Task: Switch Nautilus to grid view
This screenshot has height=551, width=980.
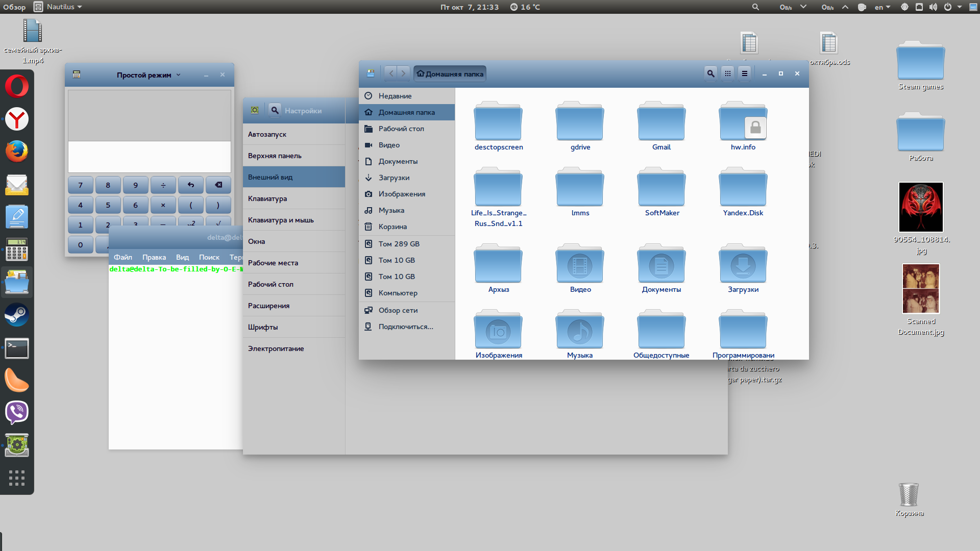Action: coord(728,73)
